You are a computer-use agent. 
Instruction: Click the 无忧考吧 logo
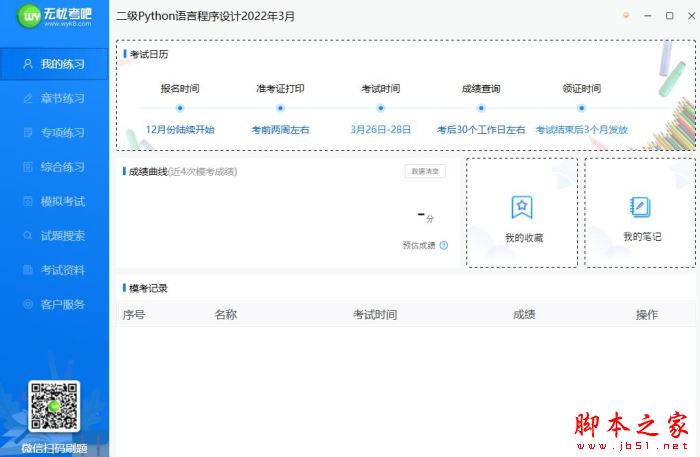click(x=54, y=17)
